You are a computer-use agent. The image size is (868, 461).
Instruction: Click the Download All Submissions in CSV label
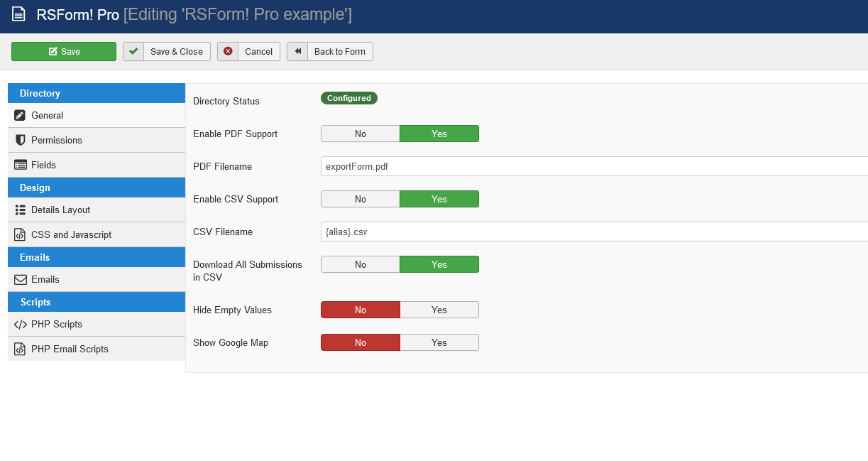click(248, 271)
